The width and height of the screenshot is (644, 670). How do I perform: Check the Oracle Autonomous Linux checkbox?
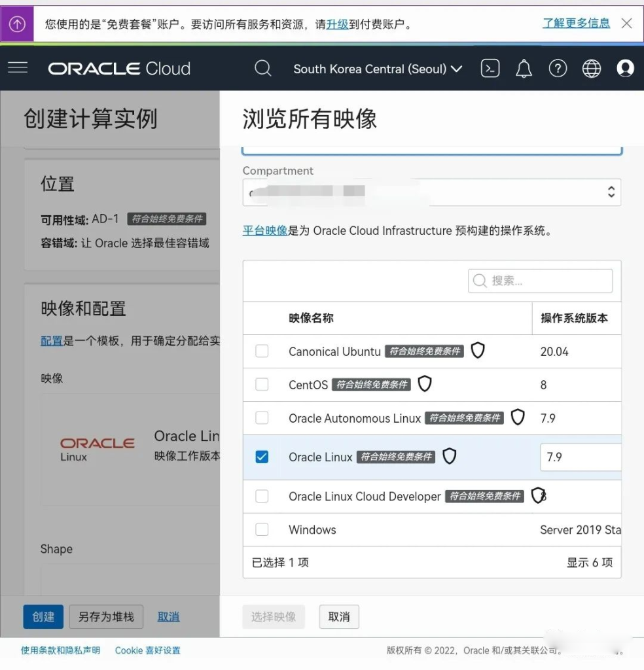(262, 417)
